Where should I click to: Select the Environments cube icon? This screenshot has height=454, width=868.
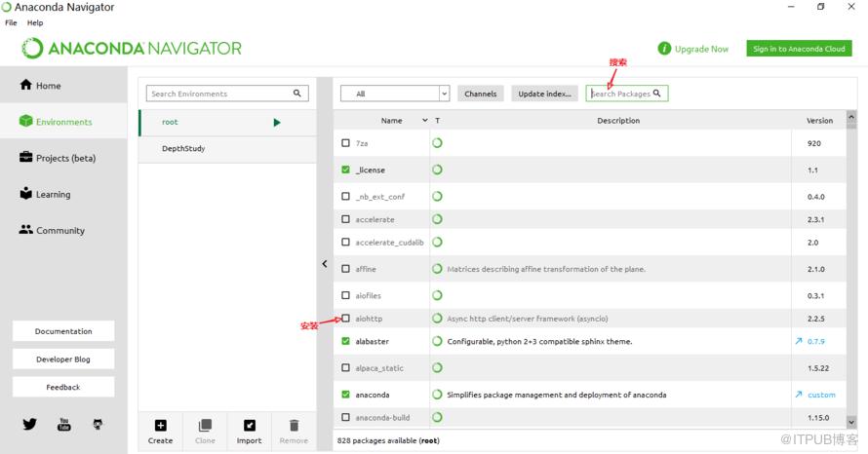click(x=26, y=121)
